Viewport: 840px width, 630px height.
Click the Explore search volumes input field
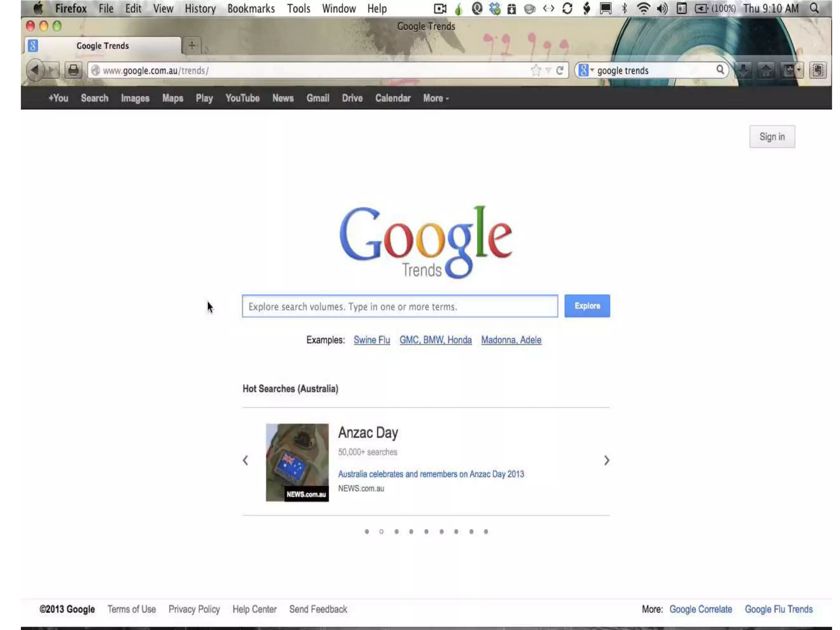coord(399,306)
